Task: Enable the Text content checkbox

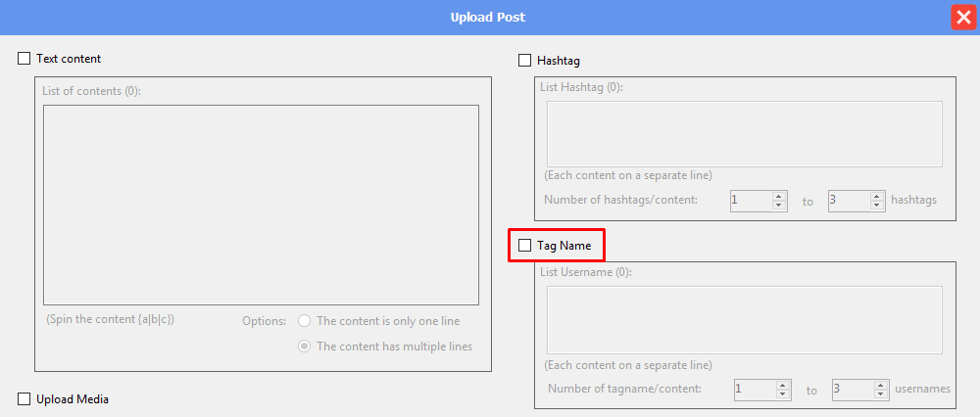Action: pos(24,59)
